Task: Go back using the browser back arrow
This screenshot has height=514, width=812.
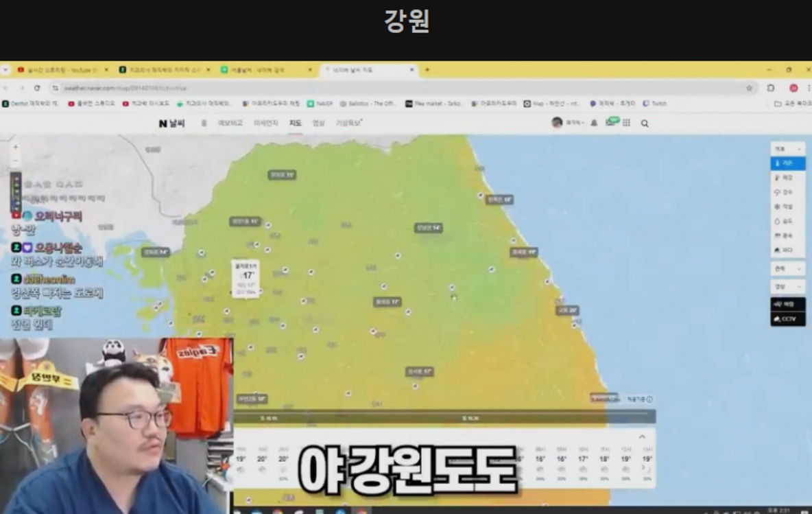Action: [x=6, y=88]
